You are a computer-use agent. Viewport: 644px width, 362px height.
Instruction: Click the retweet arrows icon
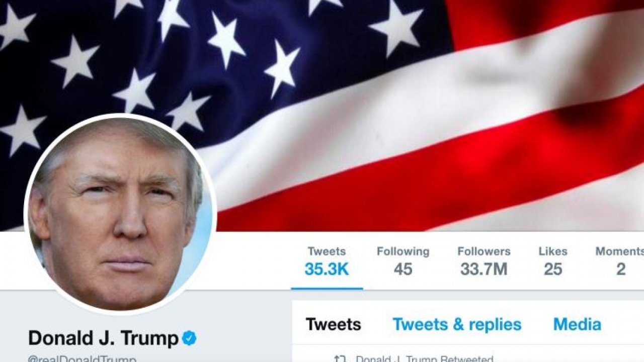coord(340,358)
